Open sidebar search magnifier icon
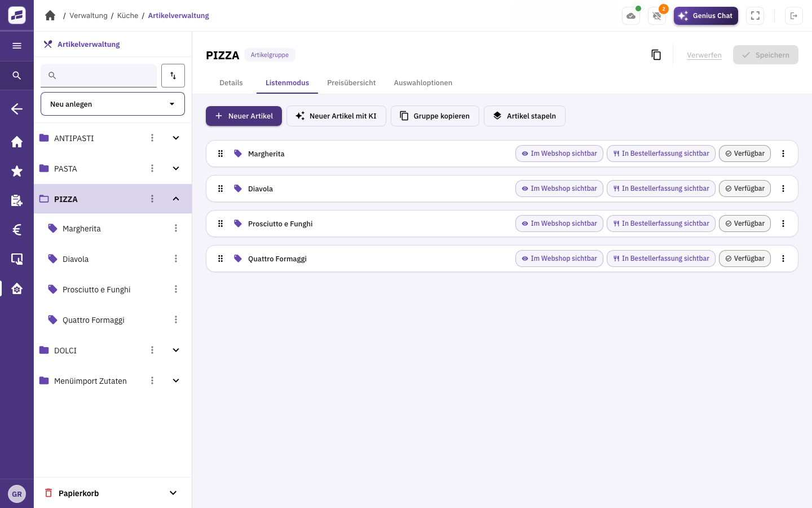This screenshot has height=508, width=812. pyautogui.click(x=17, y=75)
